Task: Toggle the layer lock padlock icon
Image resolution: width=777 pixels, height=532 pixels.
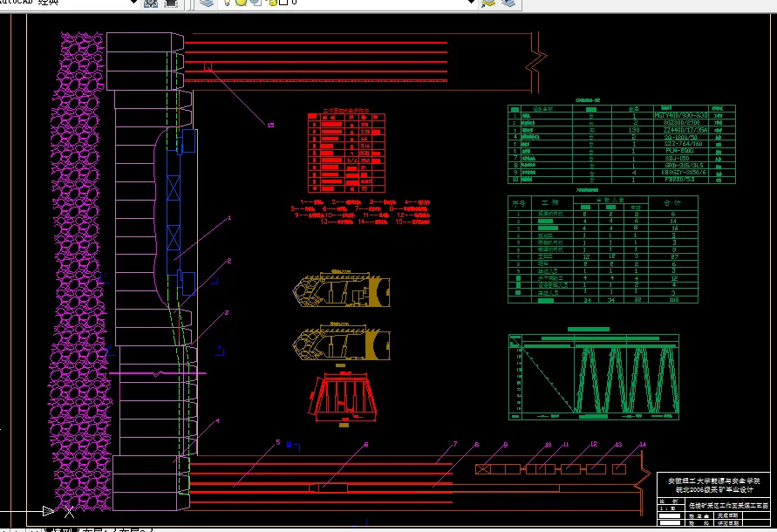Action: pos(272,3)
